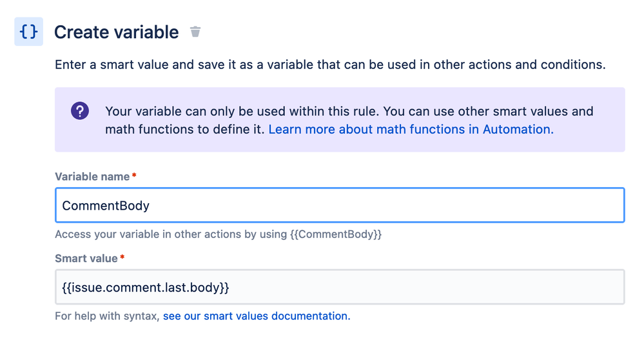Place cursor on the CommentBody text
This screenshot has width=644, height=340.
coord(106,206)
